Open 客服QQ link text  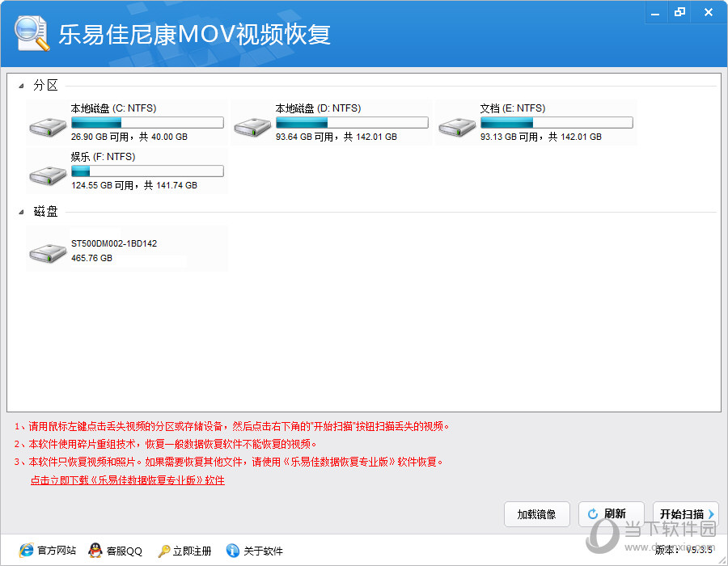pyautogui.click(x=125, y=551)
